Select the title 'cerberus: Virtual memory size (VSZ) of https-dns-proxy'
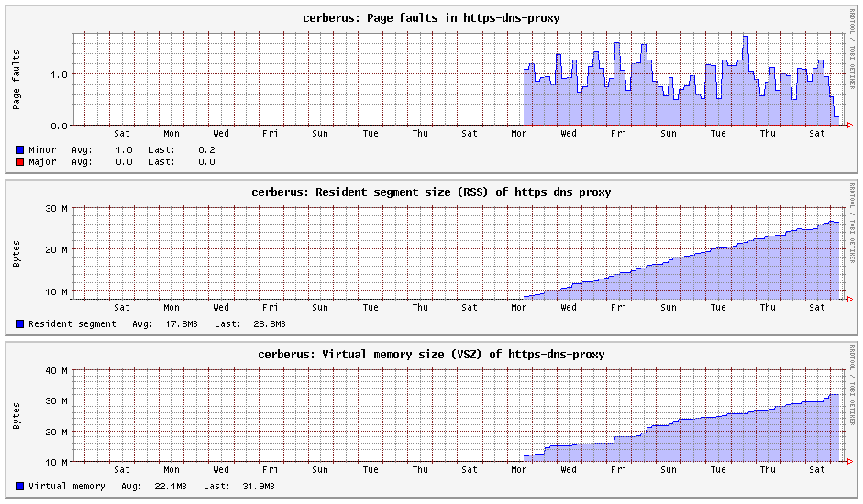The width and height of the screenshot is (863, 504). (431, 355)
